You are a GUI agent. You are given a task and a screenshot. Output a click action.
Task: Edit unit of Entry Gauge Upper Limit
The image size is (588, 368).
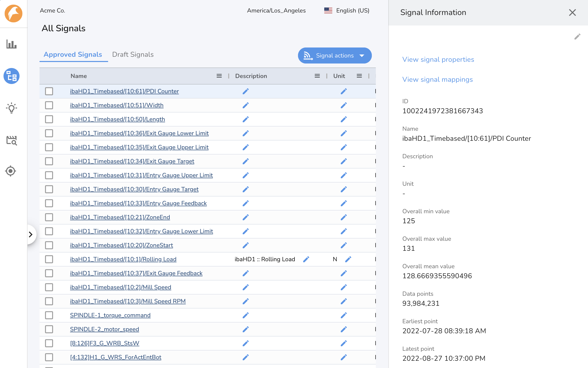[x=344, y=175]
